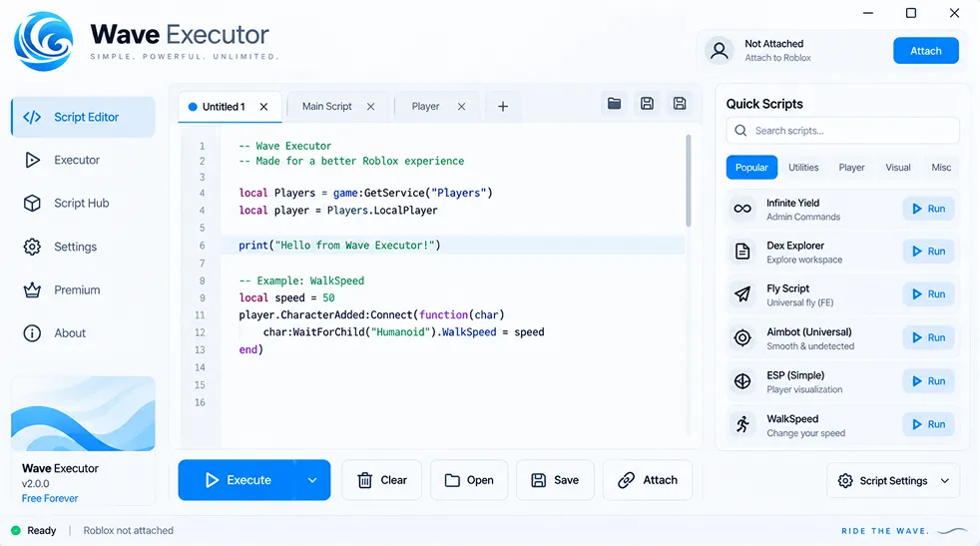Run the Aimbot (Universal) script
The image size is (980, 546).
928,337
